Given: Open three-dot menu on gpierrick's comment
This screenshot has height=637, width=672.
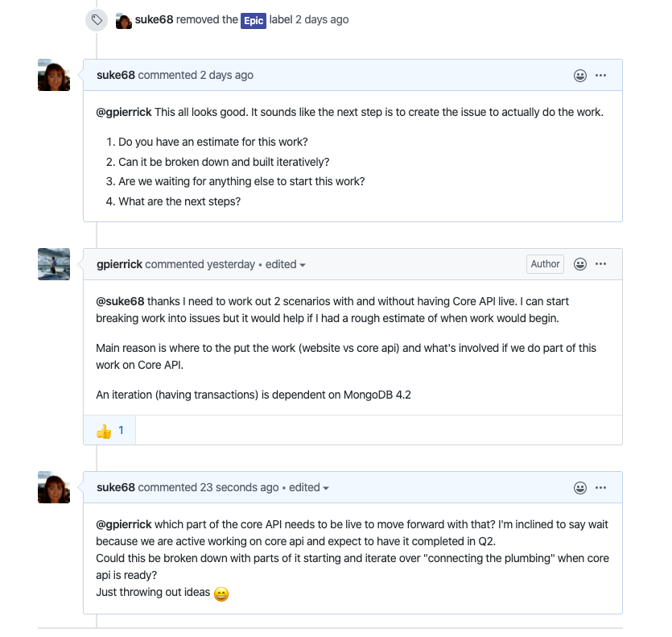Looking at the screenshot, I should tap(600, 264).
